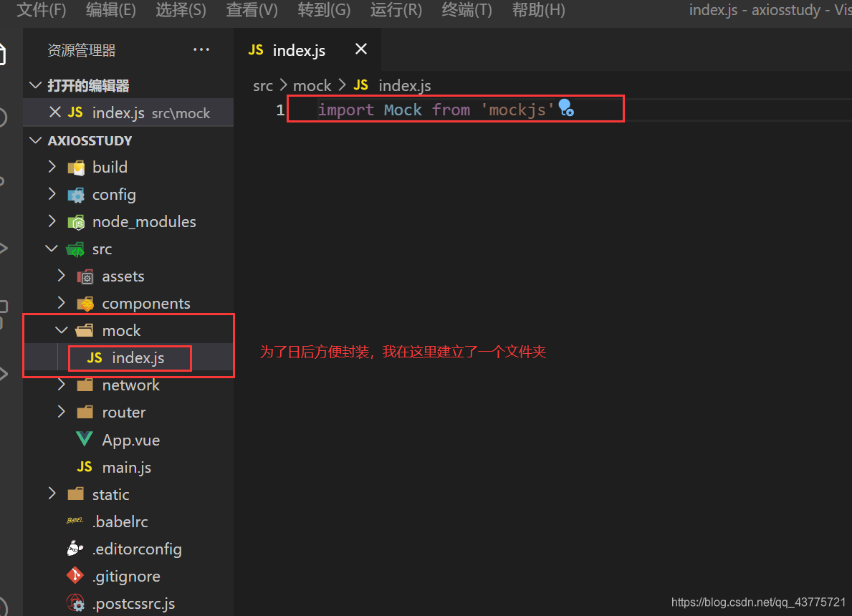
Task: Click the green src folder icon
Action: 75,249
